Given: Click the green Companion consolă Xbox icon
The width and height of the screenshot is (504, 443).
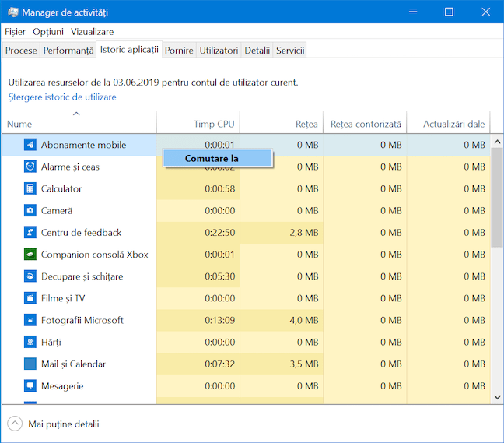Looking at the screenshot, I should [30, 254].
